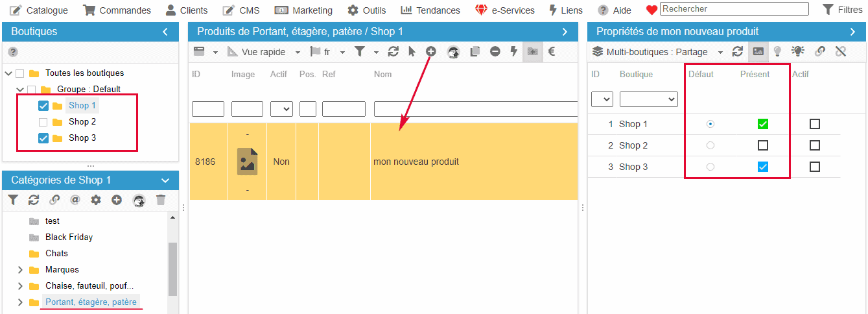This screenshot has height=314, width=868.
Task: Click the trash icon in categories toolbar
Action: pyautogui.click(x=161, y=200)
